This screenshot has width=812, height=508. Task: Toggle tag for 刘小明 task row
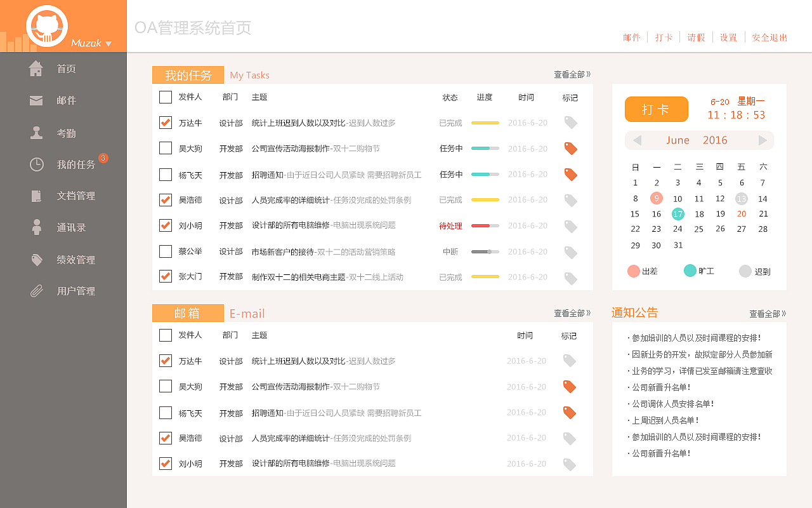(x=571, y=227)
